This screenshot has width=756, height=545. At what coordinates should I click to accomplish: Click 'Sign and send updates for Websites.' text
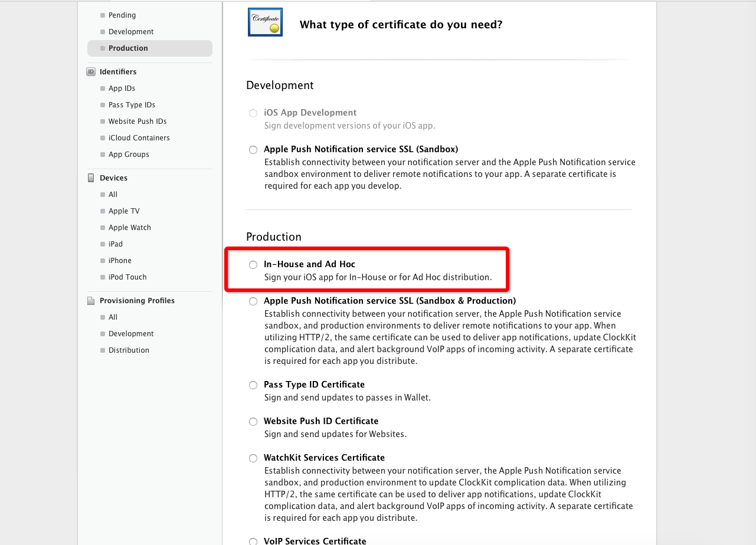click(x=335, y=434)
